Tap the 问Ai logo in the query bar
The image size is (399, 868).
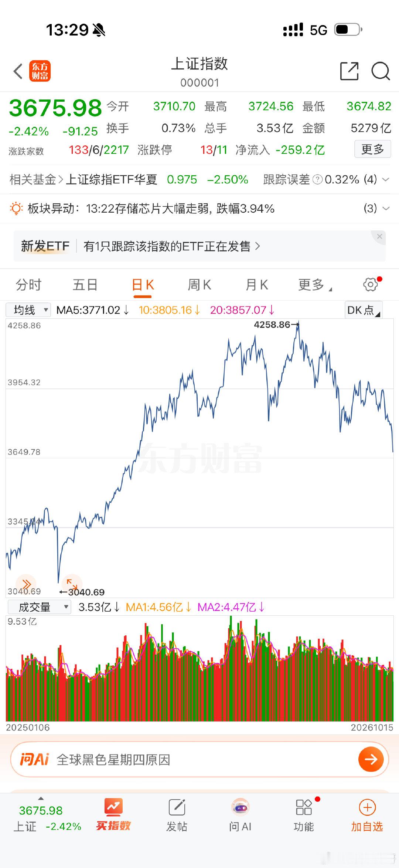click(35, 759)
